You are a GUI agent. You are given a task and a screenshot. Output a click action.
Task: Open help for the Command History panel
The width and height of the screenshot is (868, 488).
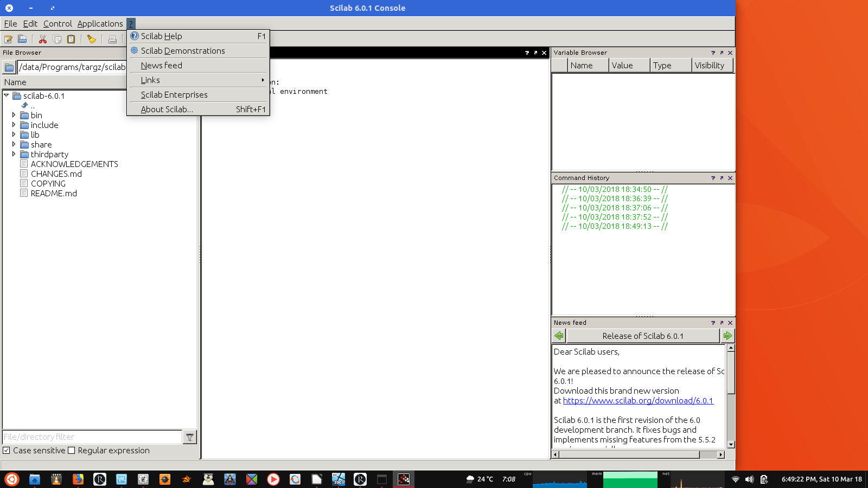[713, 178]
